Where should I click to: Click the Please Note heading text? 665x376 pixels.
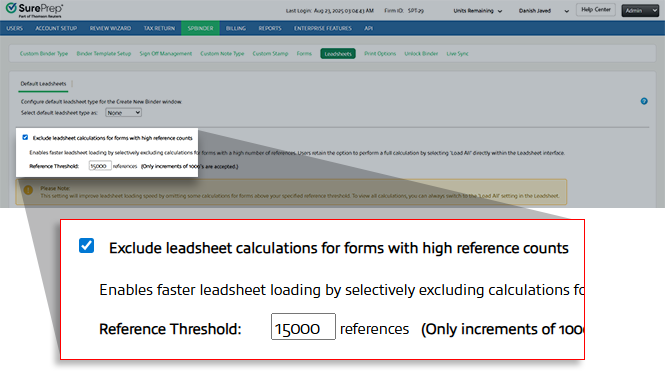55,188
